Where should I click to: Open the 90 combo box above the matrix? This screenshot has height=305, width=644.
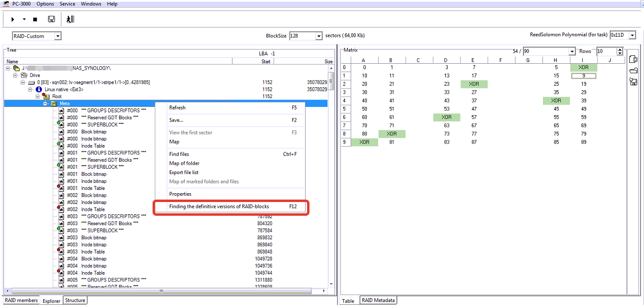pyautogui.click(x=571, y=51)
